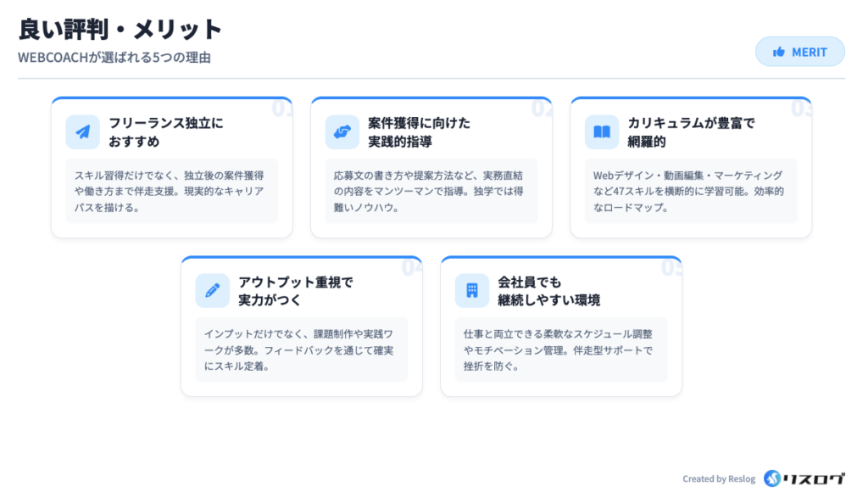Click the thumbs-up icon beside MERIT

click(x=778, y=52)
